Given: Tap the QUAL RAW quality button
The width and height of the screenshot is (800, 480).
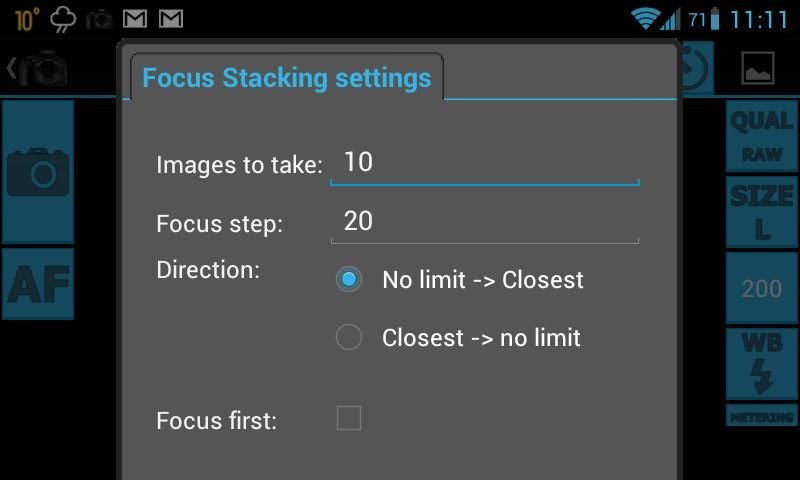Looking at the screenshot, I should [762, 136].
